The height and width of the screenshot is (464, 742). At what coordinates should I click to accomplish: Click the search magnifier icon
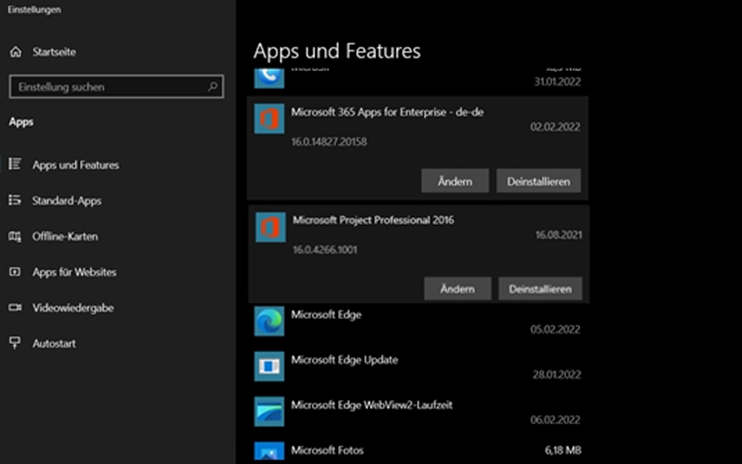(x=213, y=87)
